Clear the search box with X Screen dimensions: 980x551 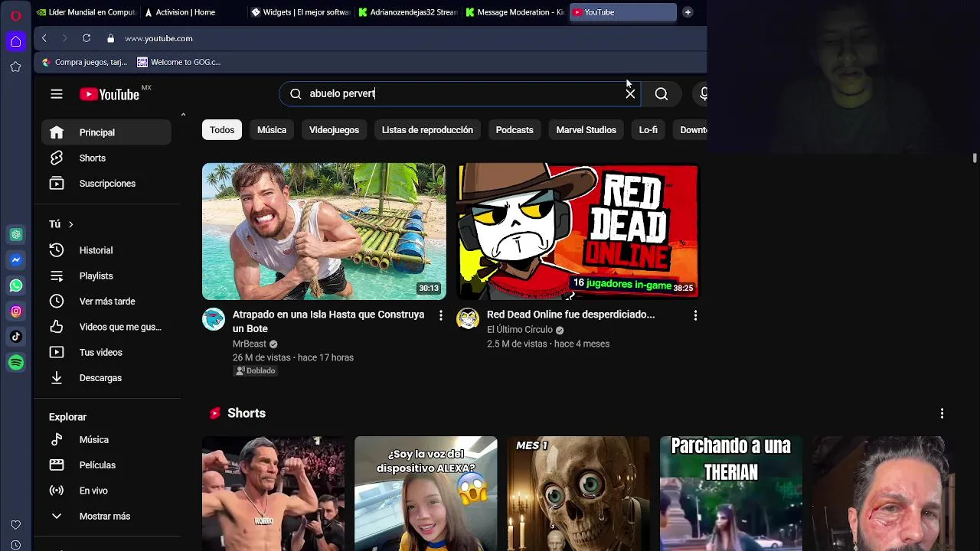click(x=630, y=93)
